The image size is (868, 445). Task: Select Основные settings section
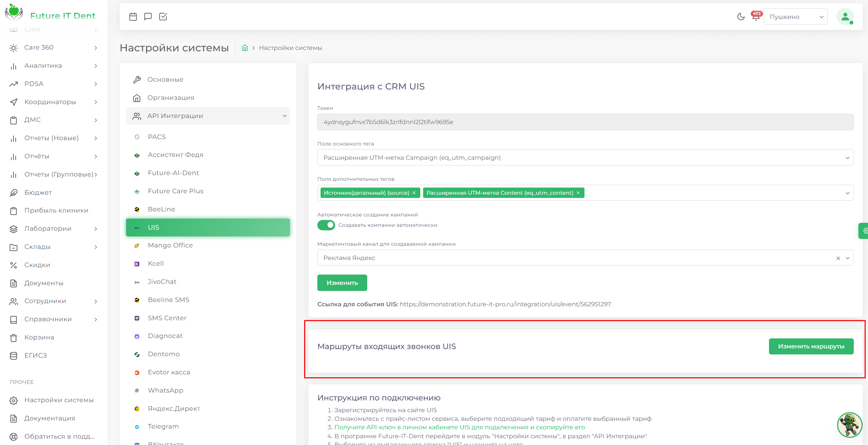click(x=208, y=80)
